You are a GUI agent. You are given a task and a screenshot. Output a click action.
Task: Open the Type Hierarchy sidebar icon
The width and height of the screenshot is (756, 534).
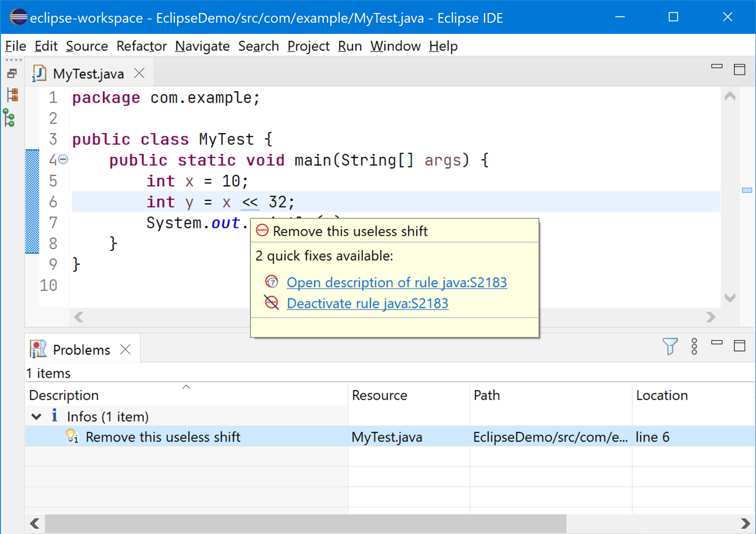pyautogui.click(x=9, y=118)
